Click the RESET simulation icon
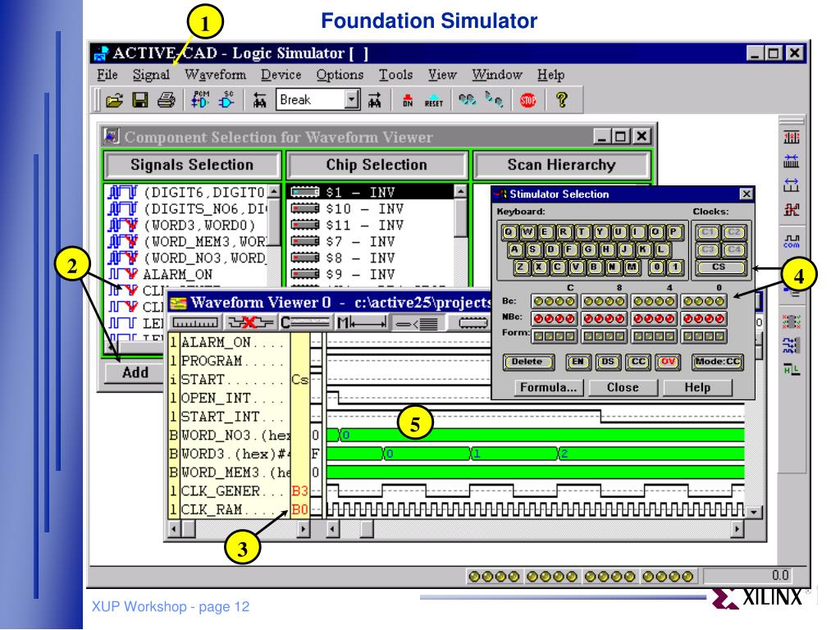Viewport: 840px width, 630px height. pos(433,100)
